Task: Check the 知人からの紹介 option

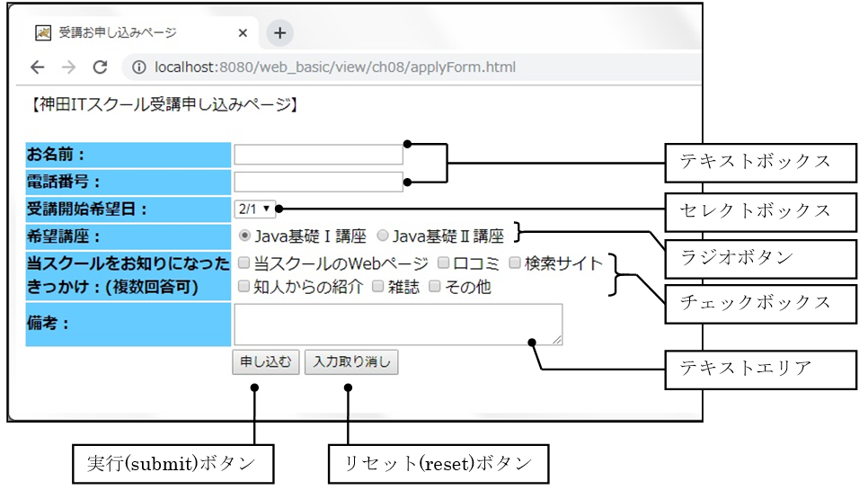Action: 244,288
